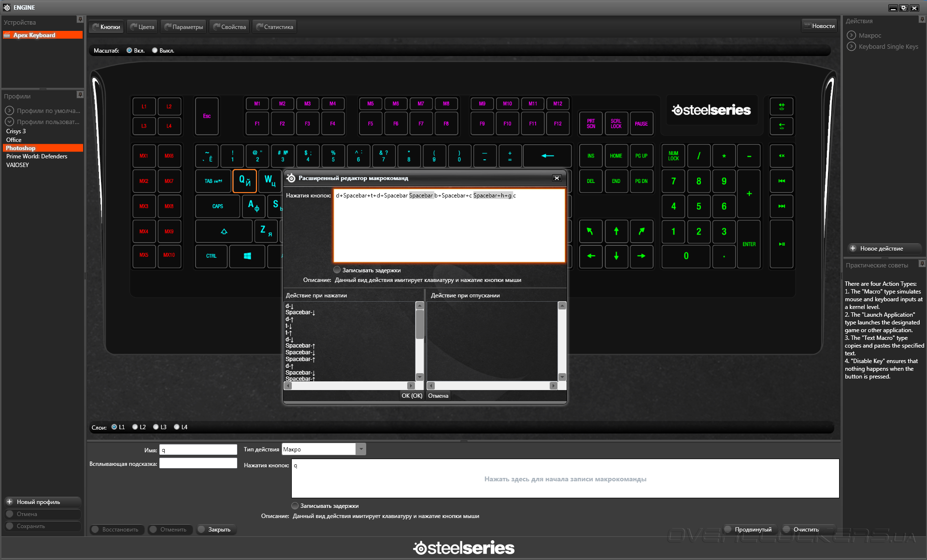Create profile with Новый профиль
Image resolution: width=927 pixels, height=560 pixels.
tap(43, 502)
